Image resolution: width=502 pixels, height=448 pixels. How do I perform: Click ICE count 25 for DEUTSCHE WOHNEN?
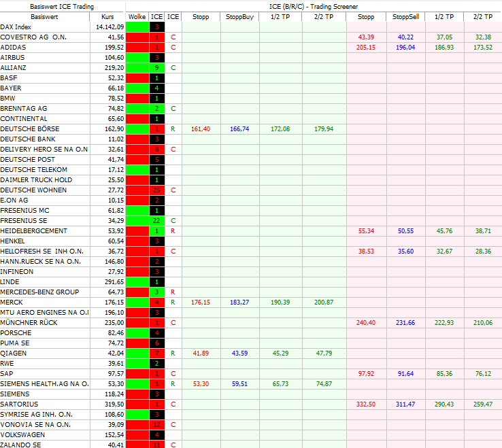(157, 190)
